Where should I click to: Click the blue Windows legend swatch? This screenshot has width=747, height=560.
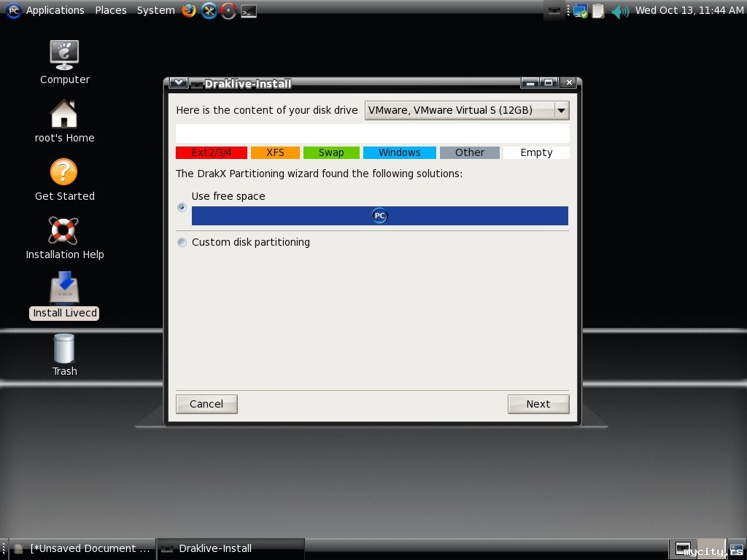(x=399, y=152)
